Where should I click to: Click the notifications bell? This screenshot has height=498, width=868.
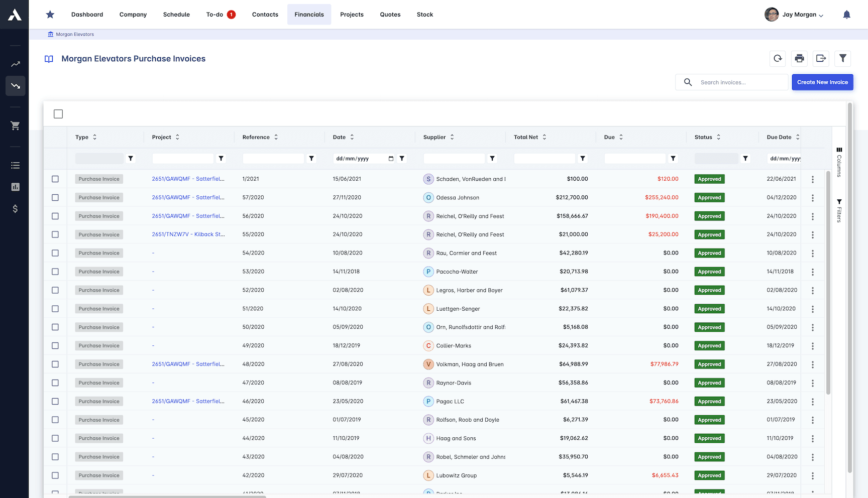847,15
